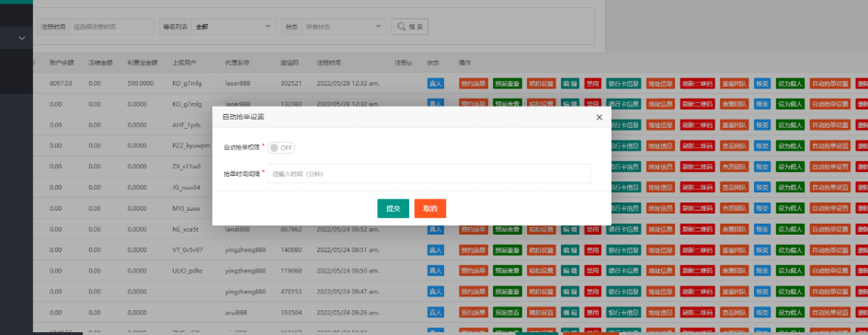868x335 pixels.
Task: Open 自动抢单设置 for the 302521 row
Action: (829, 84)
